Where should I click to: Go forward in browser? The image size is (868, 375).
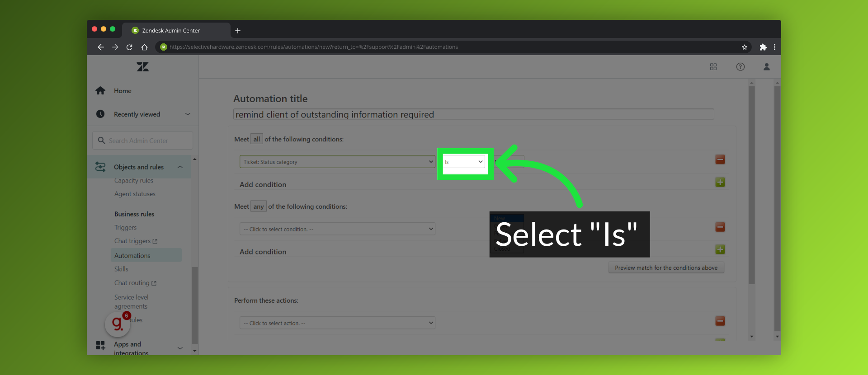tap(115, 47)
